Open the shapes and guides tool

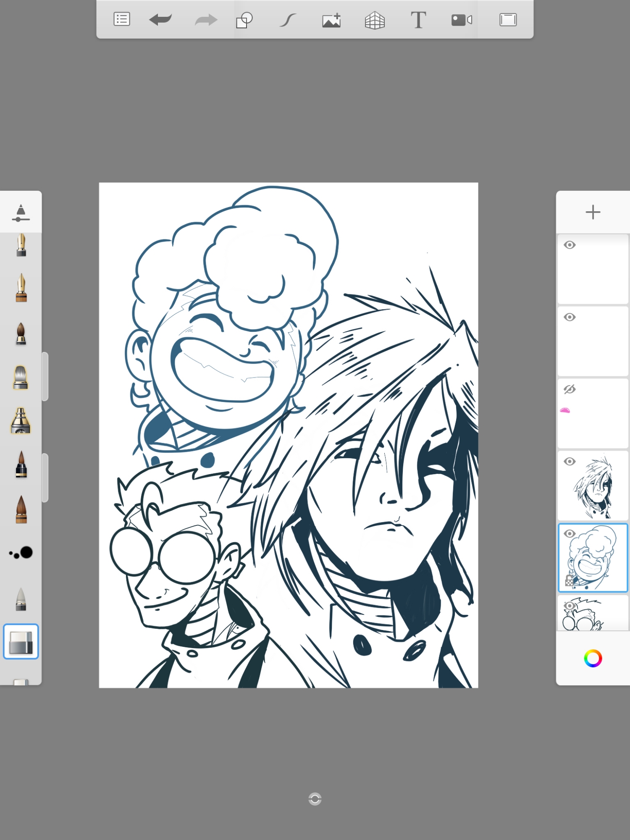coord(244,20)
